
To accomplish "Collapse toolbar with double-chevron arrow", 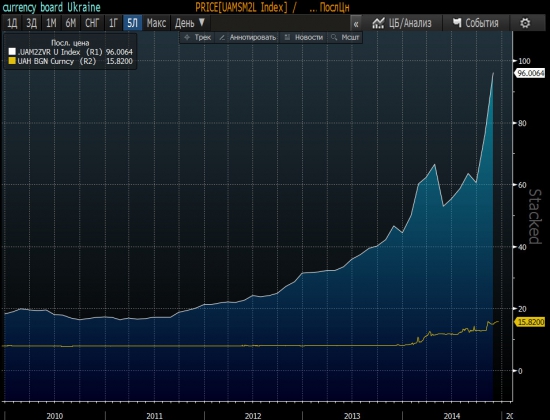I will [356, 24].
